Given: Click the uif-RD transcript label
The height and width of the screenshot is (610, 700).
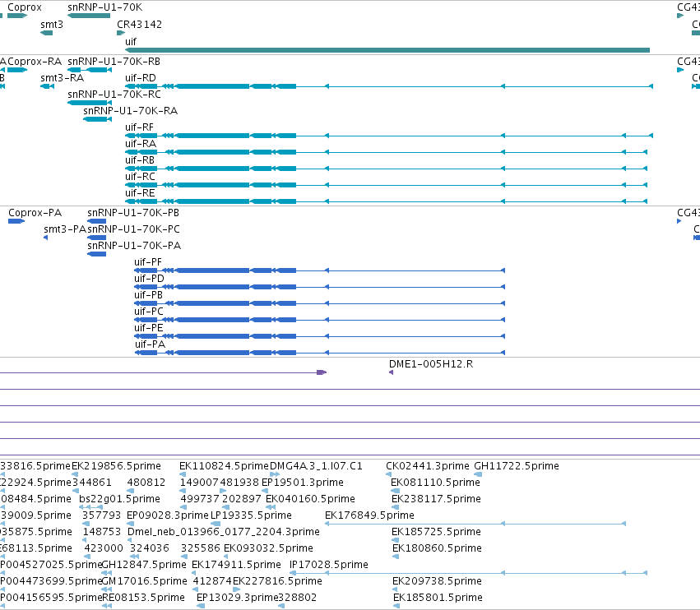Looking at the screenshot, I should point(140,77).
